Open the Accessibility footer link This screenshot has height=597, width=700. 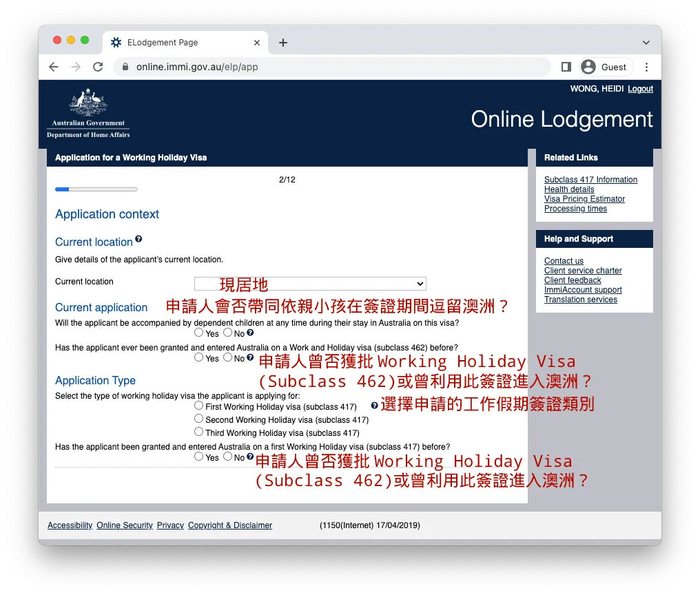70,525
